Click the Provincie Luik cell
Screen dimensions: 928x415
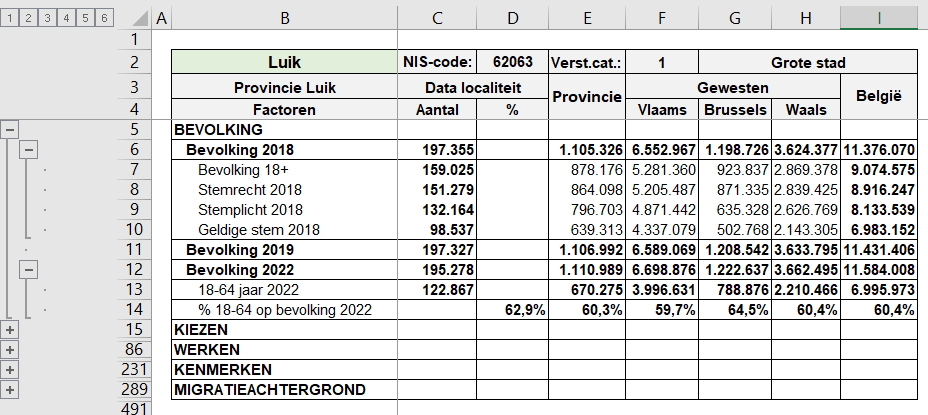coord(285,88)
